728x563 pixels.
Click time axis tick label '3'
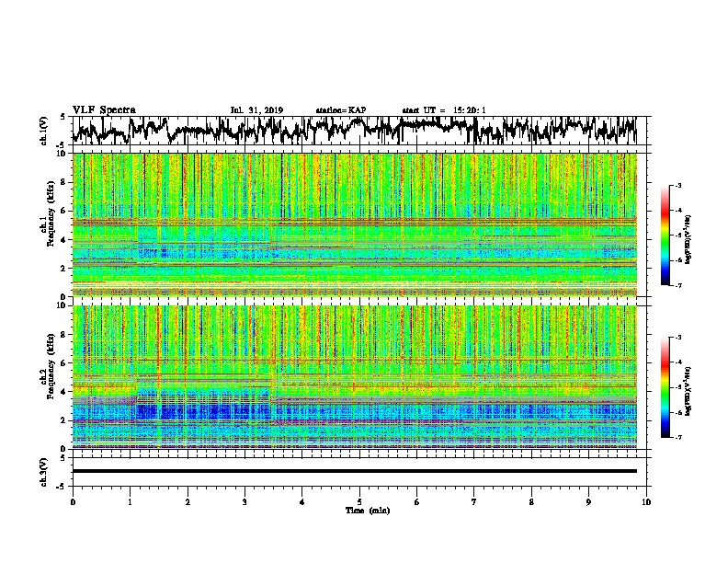coord(245,502)
